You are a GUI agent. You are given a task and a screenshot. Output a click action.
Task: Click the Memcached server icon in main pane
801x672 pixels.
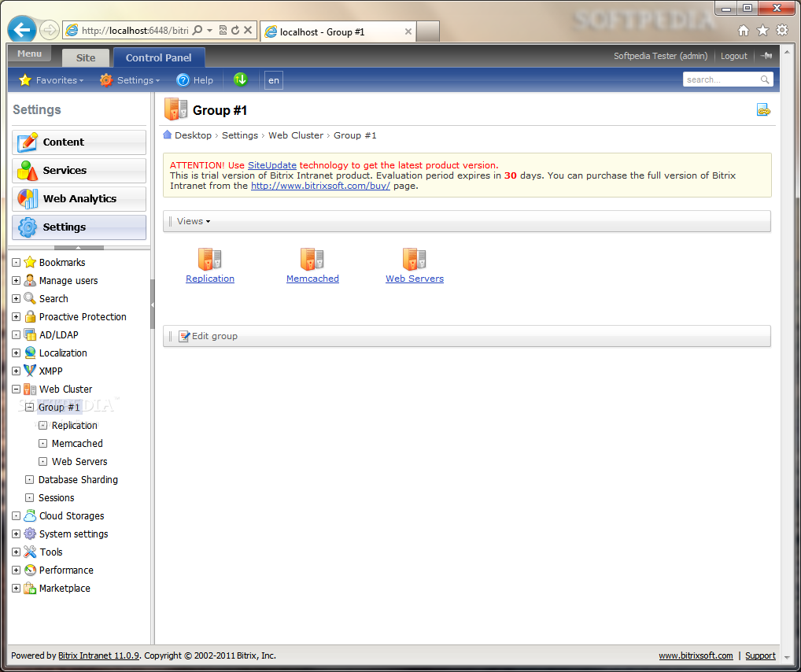click(312, 259)
